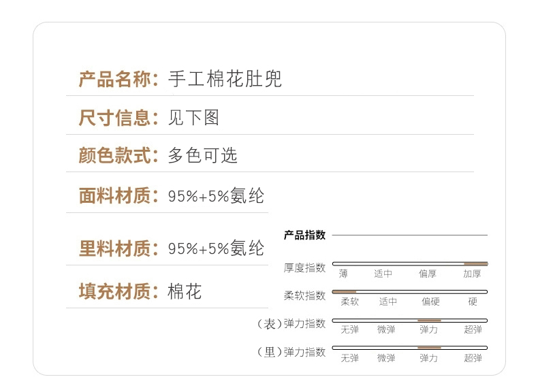Viewport: 538px width, 392px height.
Task: Click the 多色可选 color option text
Action: (x=202, y=155)
